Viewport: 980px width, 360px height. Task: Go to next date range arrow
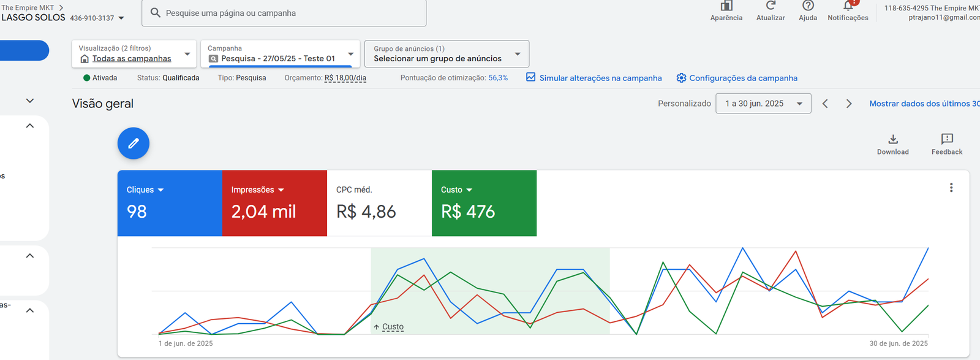pos(849,104)
